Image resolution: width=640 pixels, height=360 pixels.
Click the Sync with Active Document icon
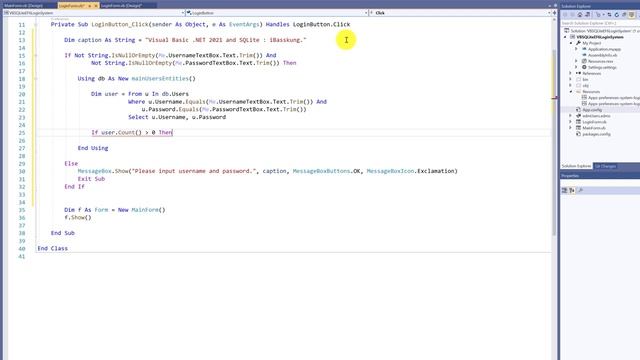coord(609,15)
